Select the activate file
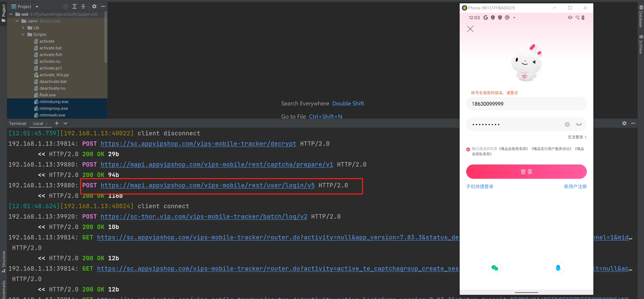Screen dimensions: 644x299 click(47, 41)
